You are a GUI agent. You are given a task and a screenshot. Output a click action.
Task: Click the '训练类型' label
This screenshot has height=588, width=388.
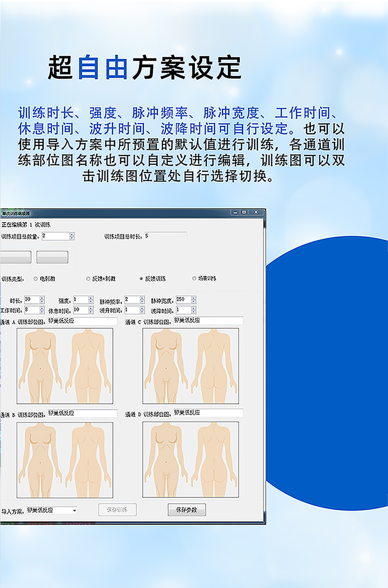tap(12, 279)
